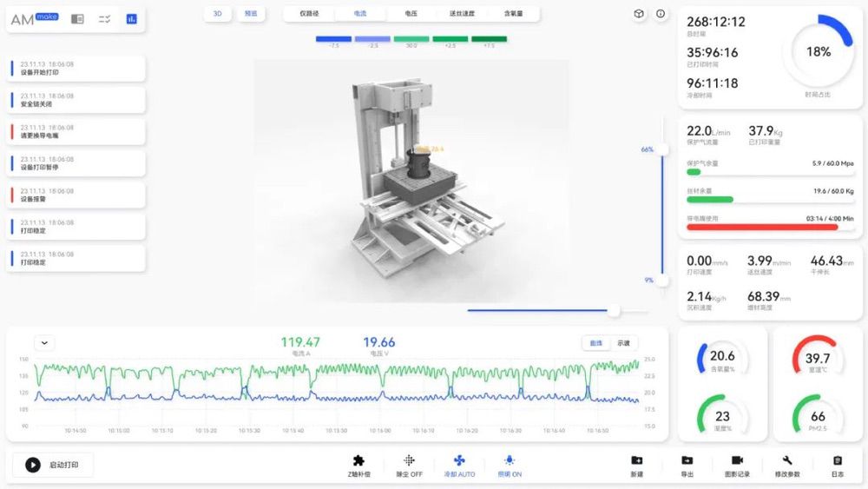Click the 18% time ratio ring

819,51
